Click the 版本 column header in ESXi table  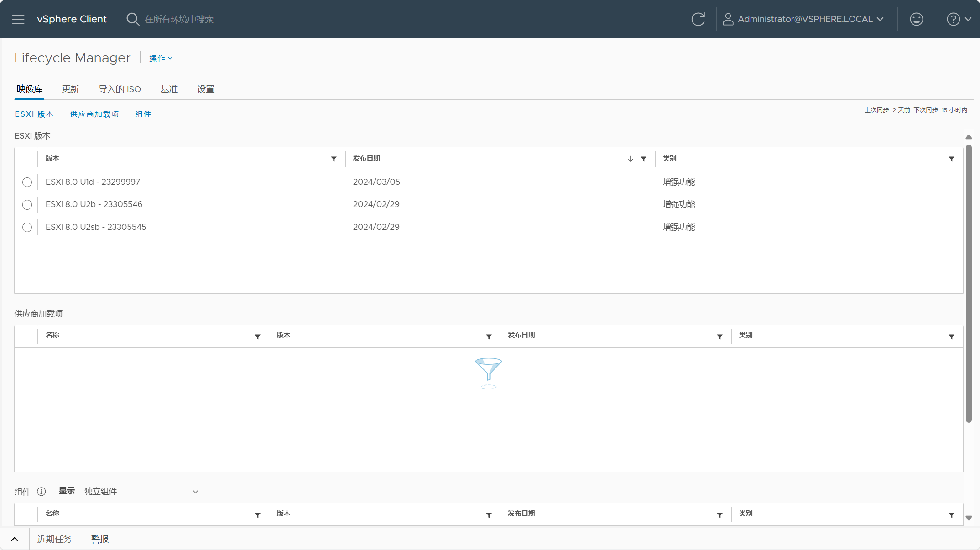click(52, 158)
